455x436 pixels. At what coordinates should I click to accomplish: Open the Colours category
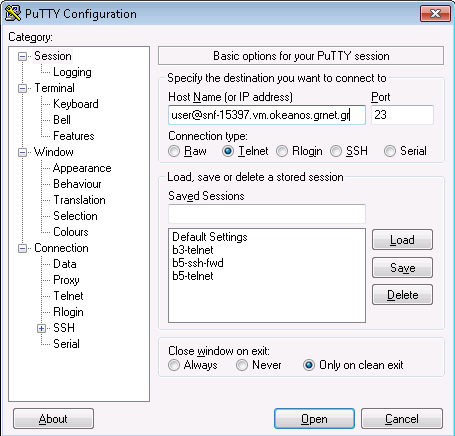(x=71, y=232)
